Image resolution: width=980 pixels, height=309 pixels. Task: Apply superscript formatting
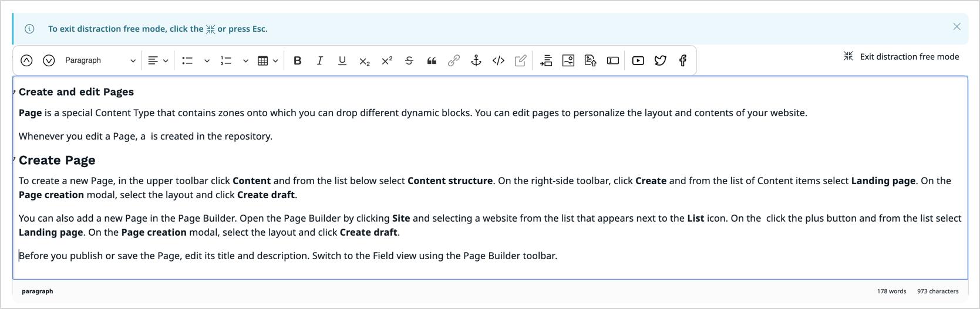click(387, 60)
